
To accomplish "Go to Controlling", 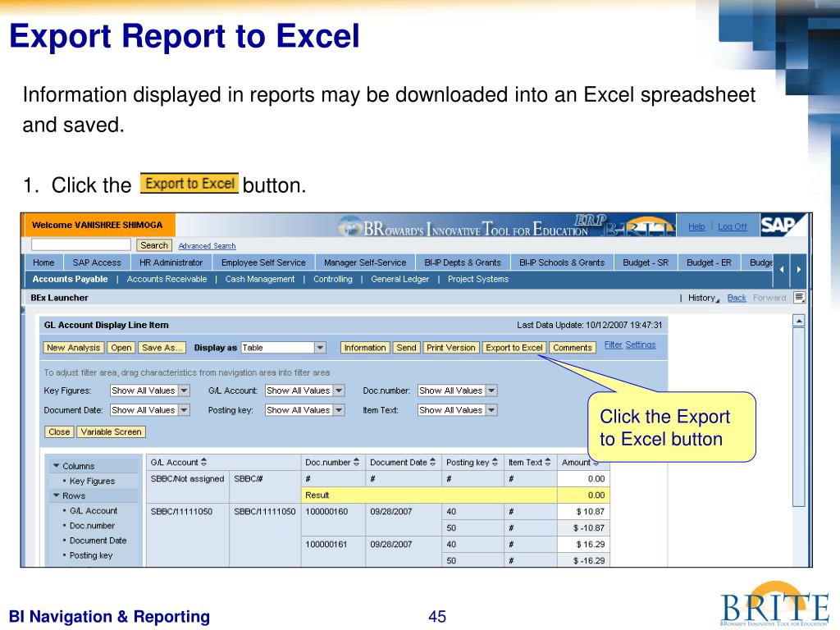I will [333, 279].
